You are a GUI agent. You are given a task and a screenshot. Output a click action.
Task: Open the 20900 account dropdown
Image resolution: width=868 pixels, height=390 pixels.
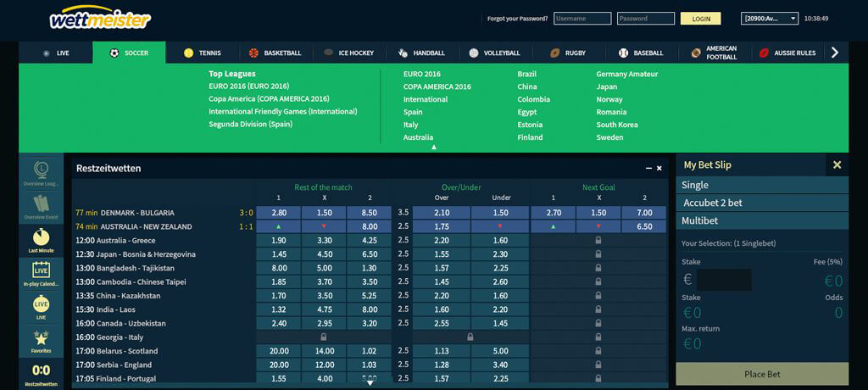pyautogui.click(x=770, y=19)
